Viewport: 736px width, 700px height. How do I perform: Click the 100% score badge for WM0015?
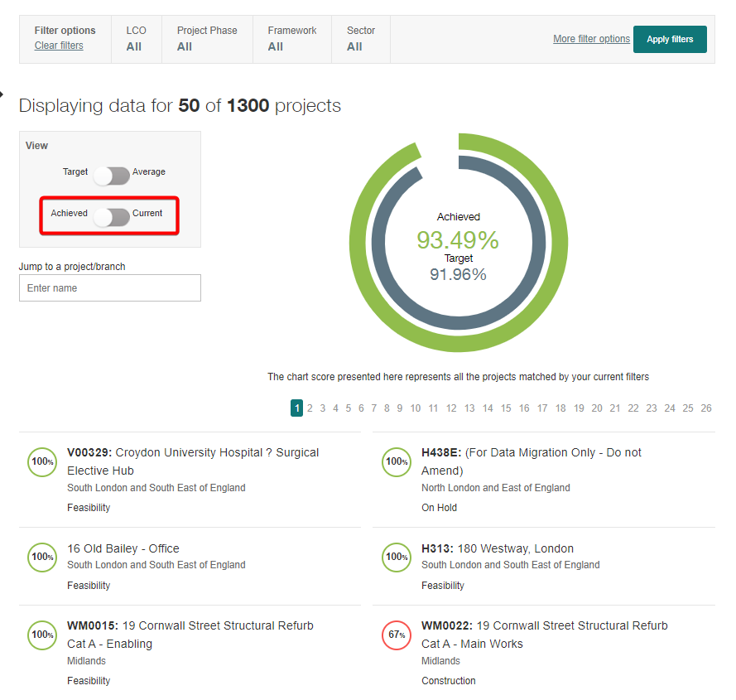tap(42, 635)
